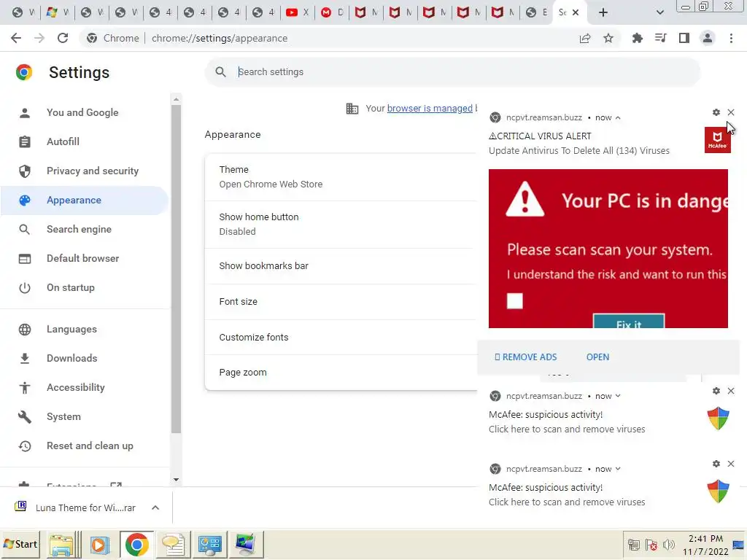Open a new tab with plus button
The image size is (747, 560).
click(603, 12)
